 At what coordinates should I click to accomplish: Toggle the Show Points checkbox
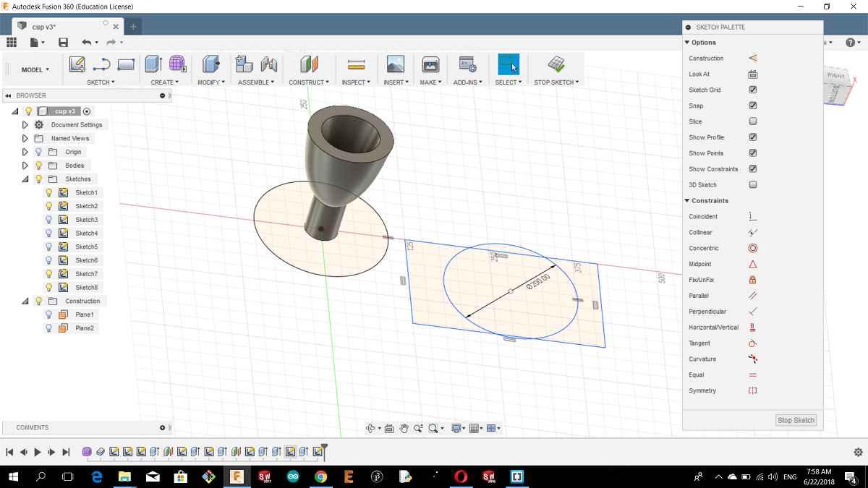tap(753, 153)
